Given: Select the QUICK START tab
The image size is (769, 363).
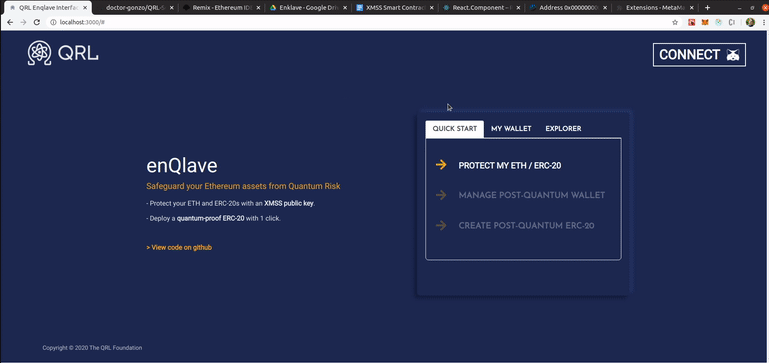Looking at the screenshot, I should 455,129.
